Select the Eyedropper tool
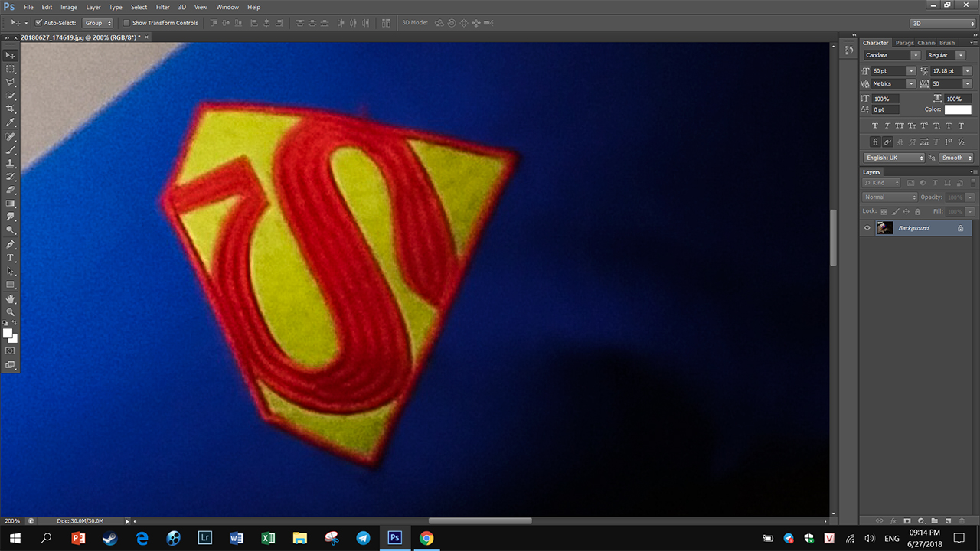 11,122
